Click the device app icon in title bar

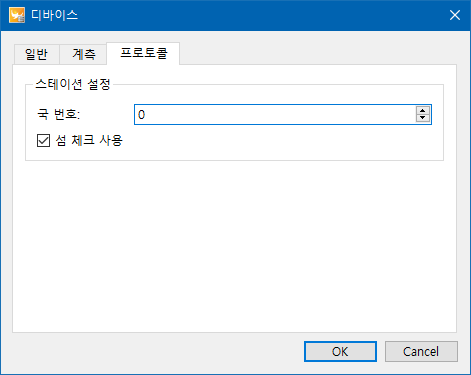click(x=17, y=15)
